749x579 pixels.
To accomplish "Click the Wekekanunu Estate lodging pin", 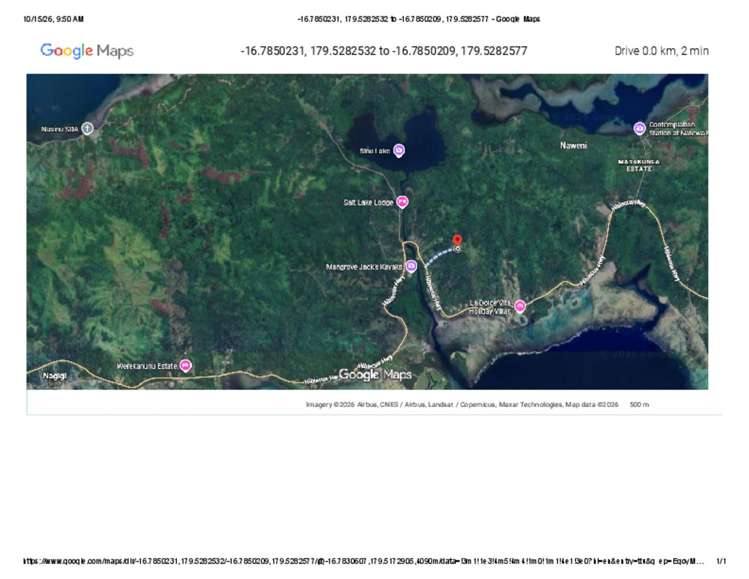I will (x=185, y=366).
